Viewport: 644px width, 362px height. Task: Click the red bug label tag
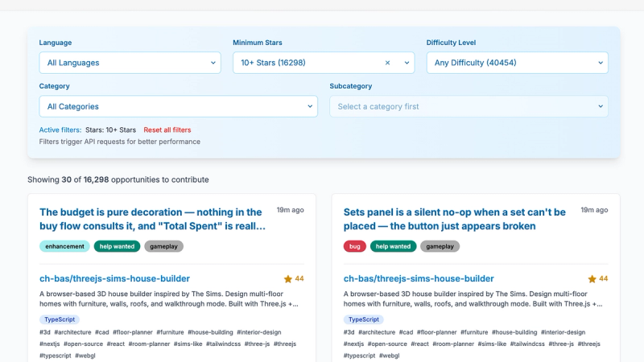coord(354,246)
